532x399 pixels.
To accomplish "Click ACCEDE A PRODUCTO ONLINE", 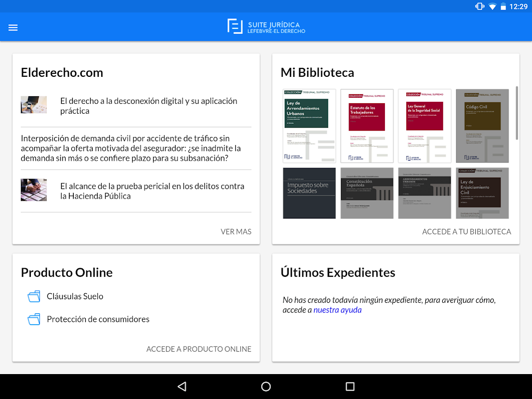I will click(199, 349).
